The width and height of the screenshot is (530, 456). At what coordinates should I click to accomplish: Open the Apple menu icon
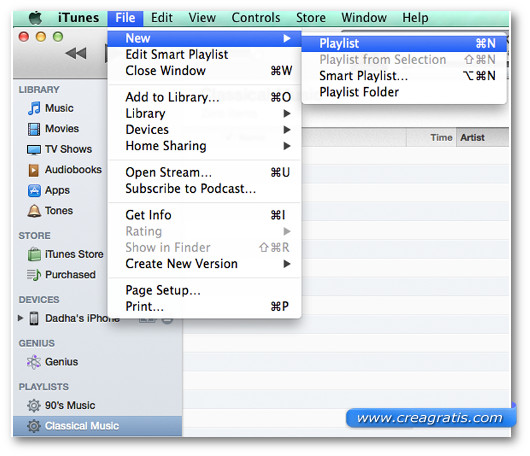(35, 18)
